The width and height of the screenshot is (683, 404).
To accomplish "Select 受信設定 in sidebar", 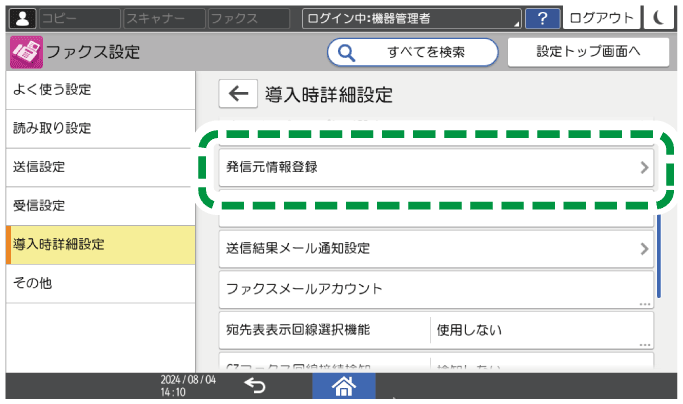I will point(101,206).
